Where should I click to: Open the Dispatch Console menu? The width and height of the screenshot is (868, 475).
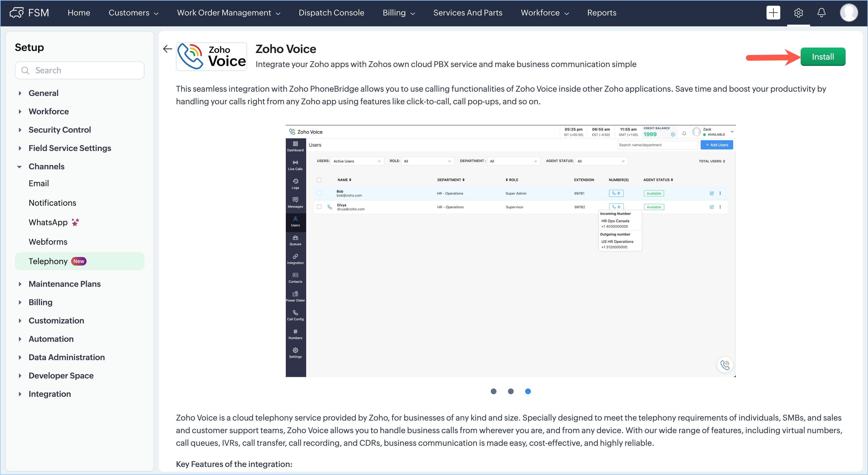(331, 13)
